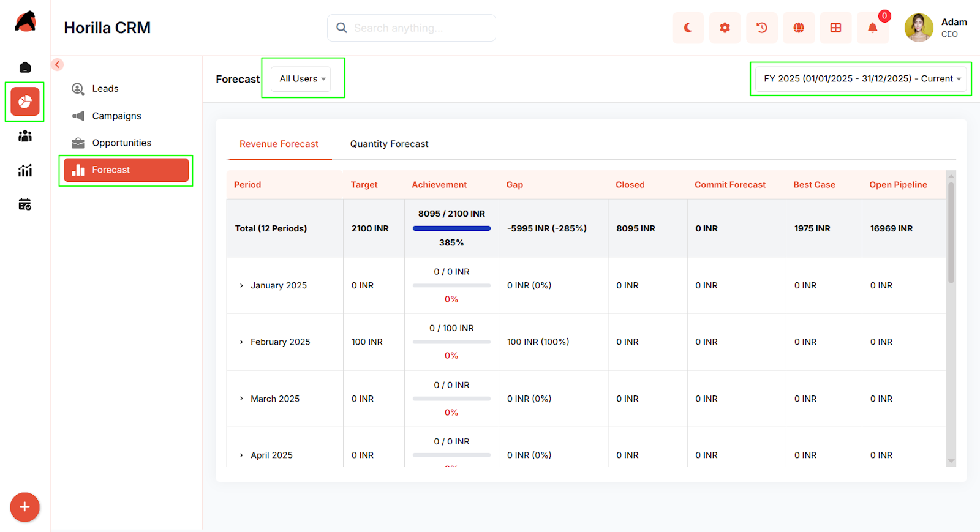980x532 pixels.
Task: Open the calendar icon in sidebar
Action: pyautogui.click(x=25, y=204)
